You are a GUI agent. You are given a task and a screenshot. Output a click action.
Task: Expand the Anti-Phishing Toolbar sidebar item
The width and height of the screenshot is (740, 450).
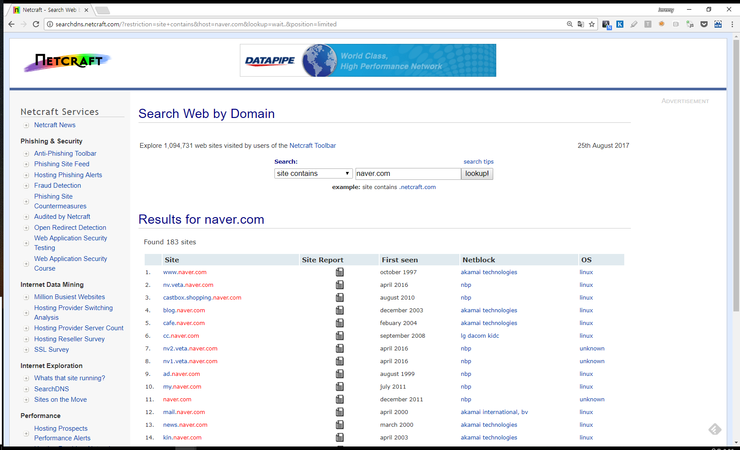pos(26,154)
